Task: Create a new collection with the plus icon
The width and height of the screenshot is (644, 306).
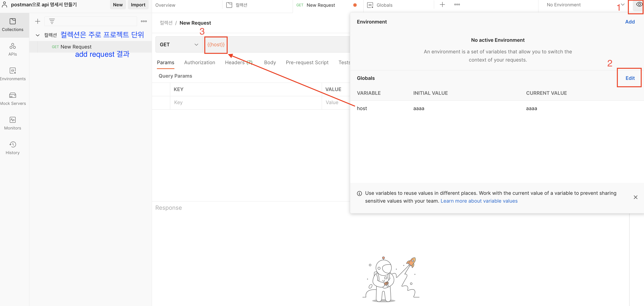Action: pyautogui.click(x=37, y=21)
